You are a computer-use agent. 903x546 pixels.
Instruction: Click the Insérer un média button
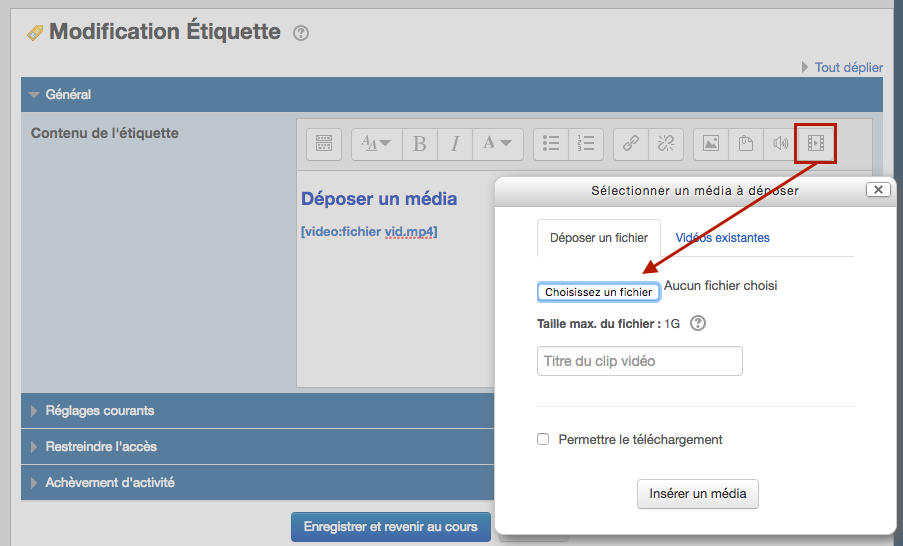tap(698, 494)
